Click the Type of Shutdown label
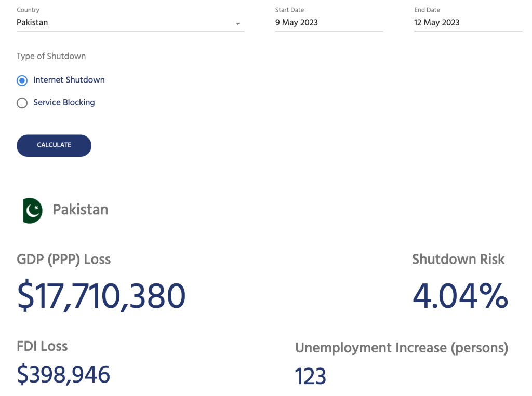 (x=51, y=56)
